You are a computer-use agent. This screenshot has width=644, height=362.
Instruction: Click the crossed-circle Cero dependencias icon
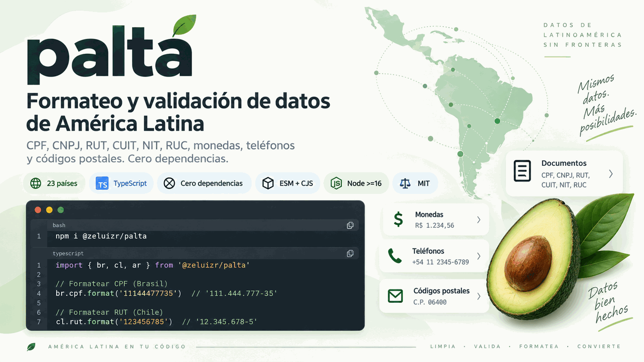click(x=169, y=183)
